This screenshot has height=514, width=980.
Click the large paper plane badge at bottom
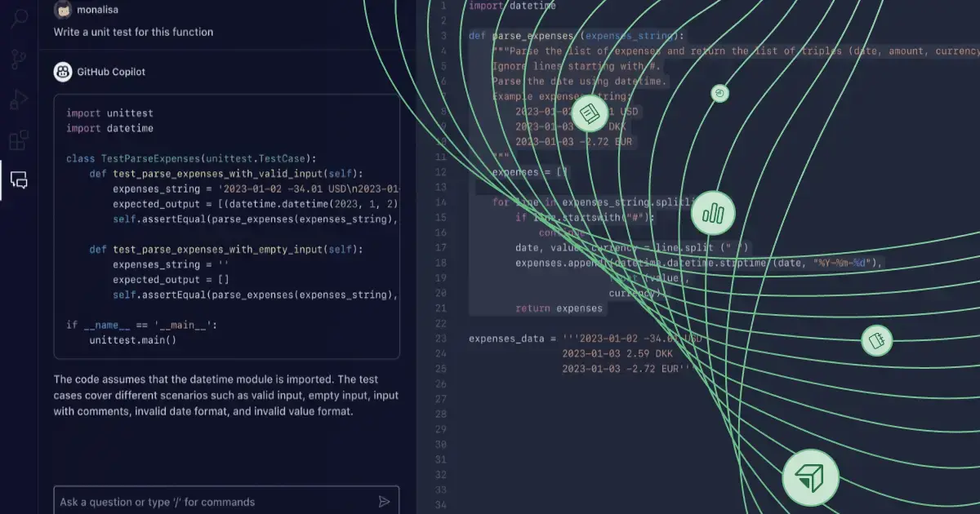tap(810, 477)
